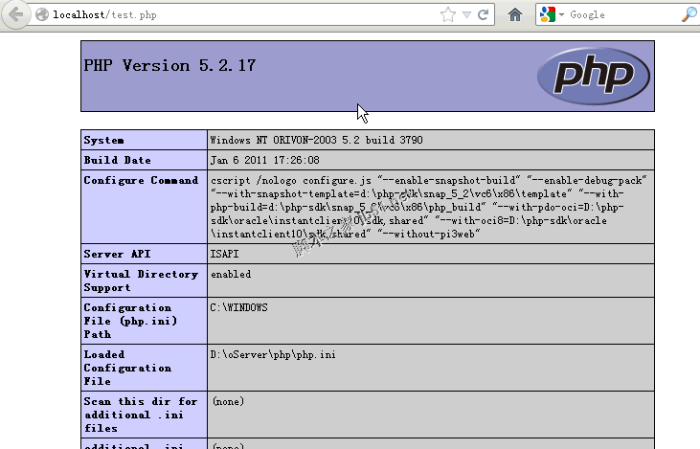This screenshot has height=449, width=700.
Task: Go to the Home page icon
Action: pos(515,15)
